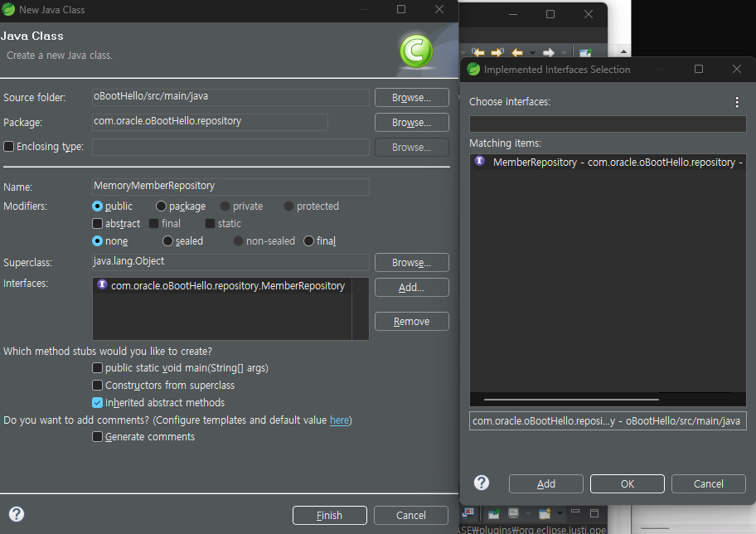756x534 pixels.
Task: Cancel the New Java Class dialog
Action: pos(411,515)
